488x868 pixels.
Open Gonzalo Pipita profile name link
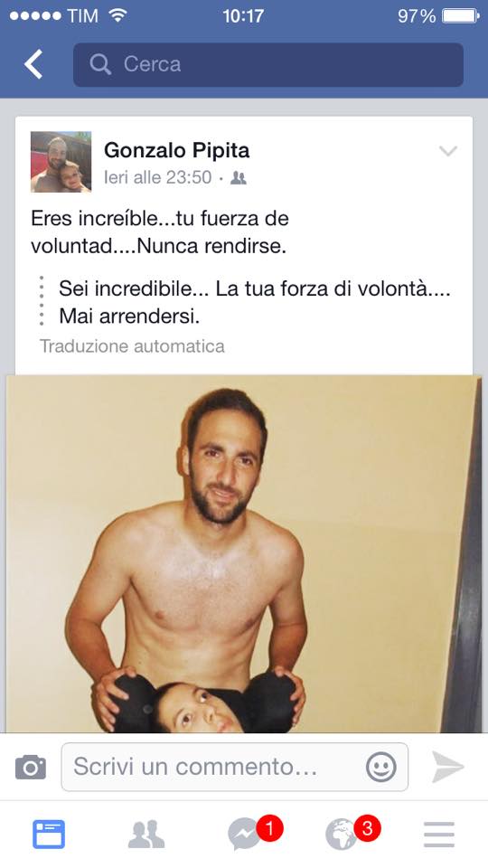(176, 150)
